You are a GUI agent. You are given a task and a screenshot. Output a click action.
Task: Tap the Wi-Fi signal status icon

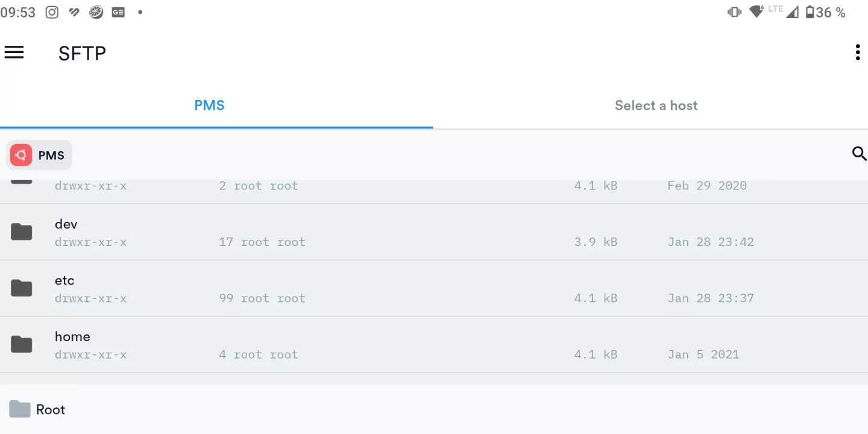point(756,11)
